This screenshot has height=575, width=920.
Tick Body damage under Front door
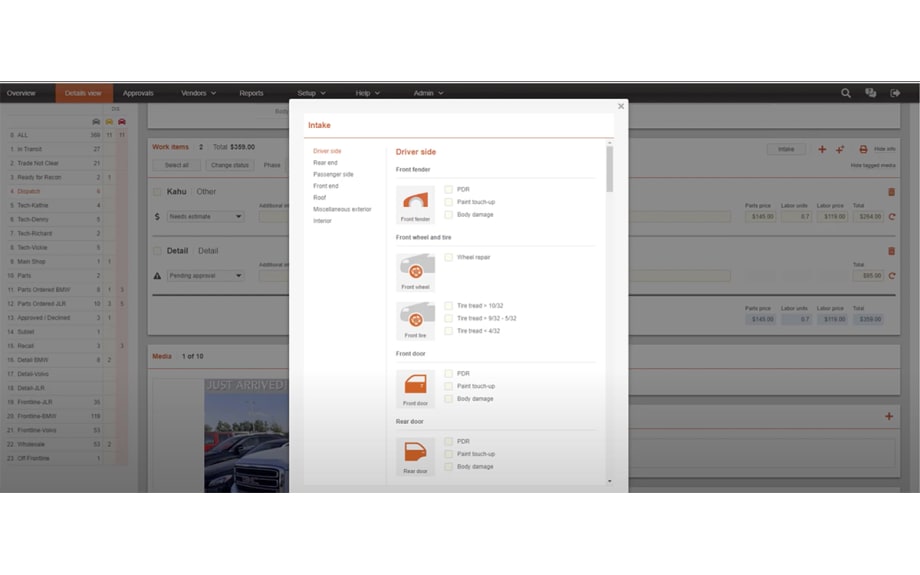point(449,398)
